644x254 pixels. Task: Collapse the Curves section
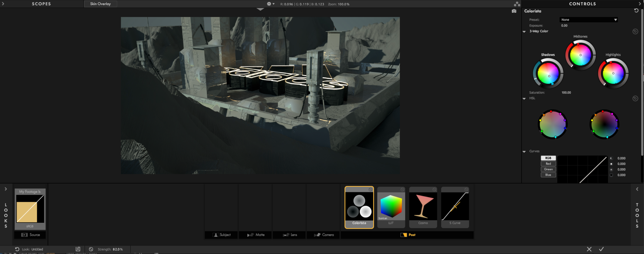click(524, 151)
